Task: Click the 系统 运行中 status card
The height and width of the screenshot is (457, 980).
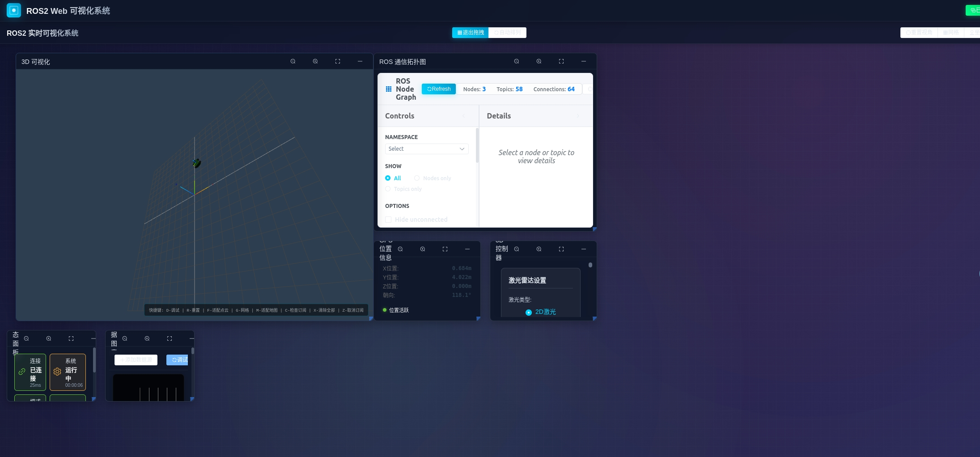Action: pyautogui.click(x=68, y=372)
